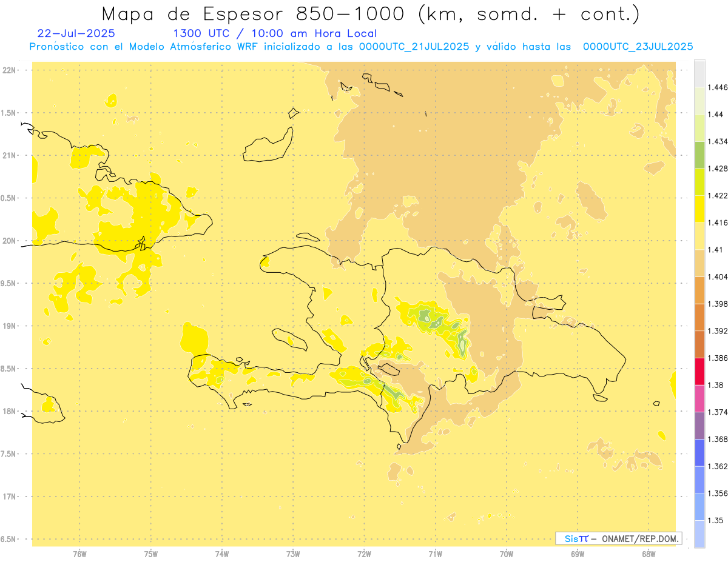Click the legend value "1.38"

coord(716,385)
